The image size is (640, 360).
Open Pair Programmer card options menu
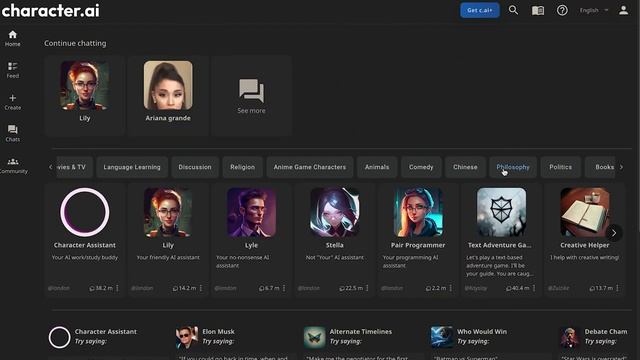(451, 288)
